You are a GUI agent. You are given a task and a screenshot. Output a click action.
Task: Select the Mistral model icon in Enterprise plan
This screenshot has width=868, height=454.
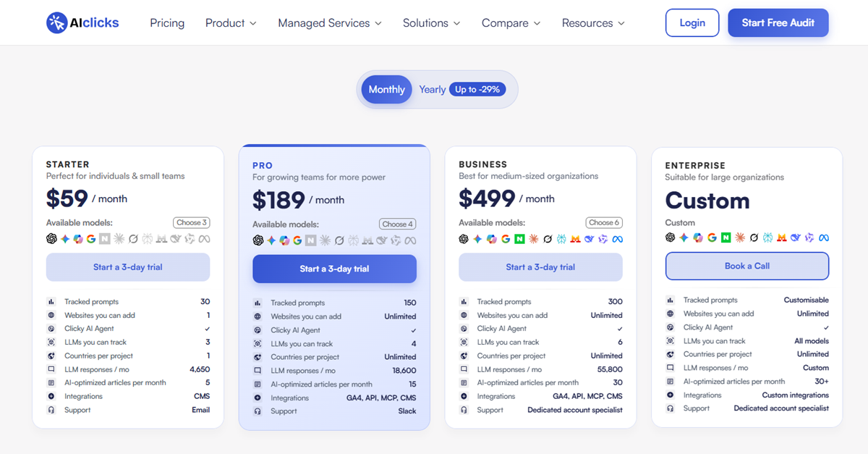click(782, 237)
